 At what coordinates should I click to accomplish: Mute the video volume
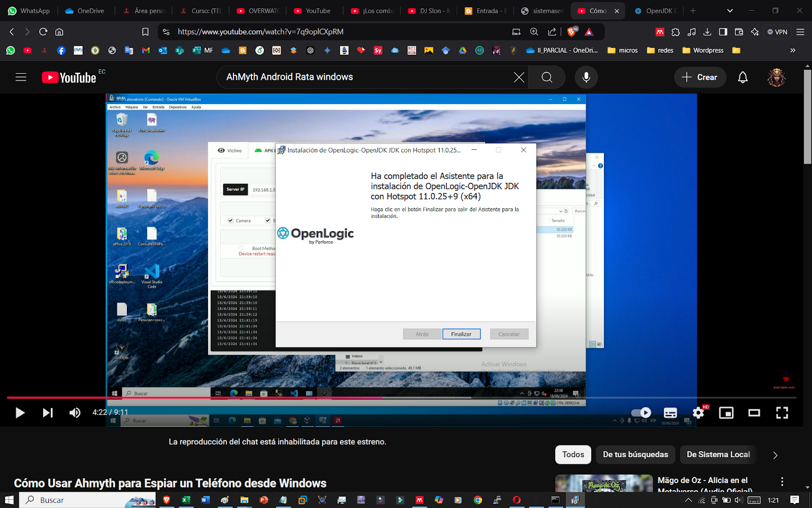coord(75,412)
